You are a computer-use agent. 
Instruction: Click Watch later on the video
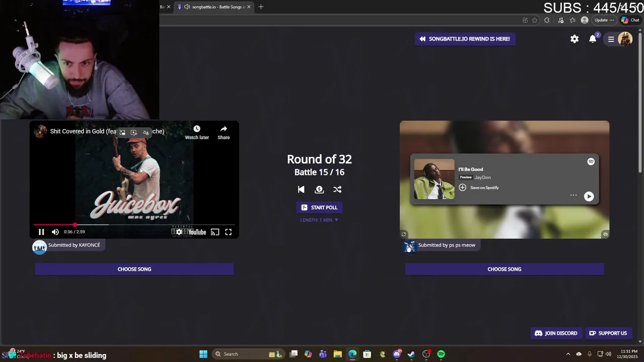197,133
